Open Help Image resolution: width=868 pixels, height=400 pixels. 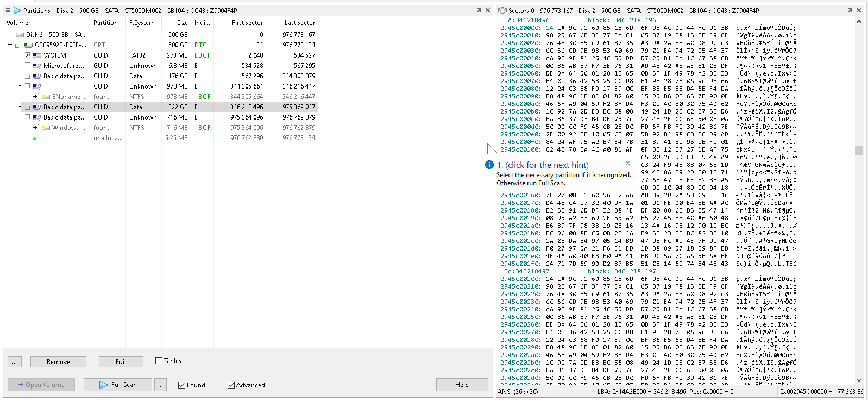462,385
